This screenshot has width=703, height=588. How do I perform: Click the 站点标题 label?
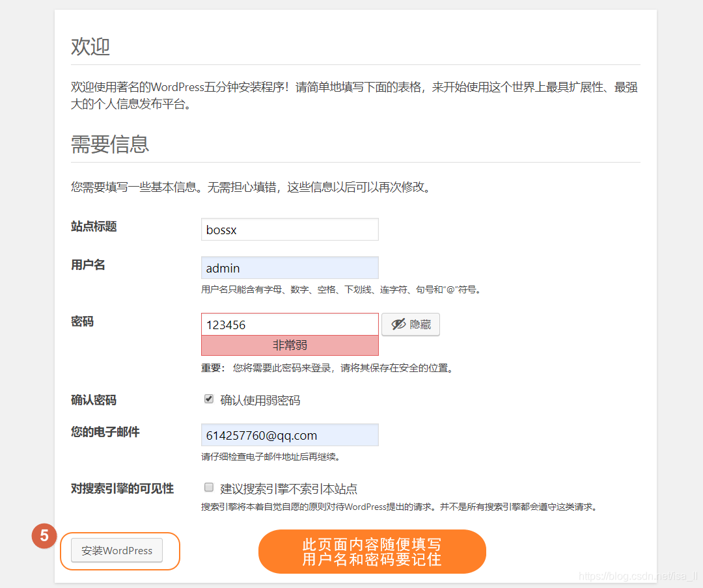tap(94, 226)
